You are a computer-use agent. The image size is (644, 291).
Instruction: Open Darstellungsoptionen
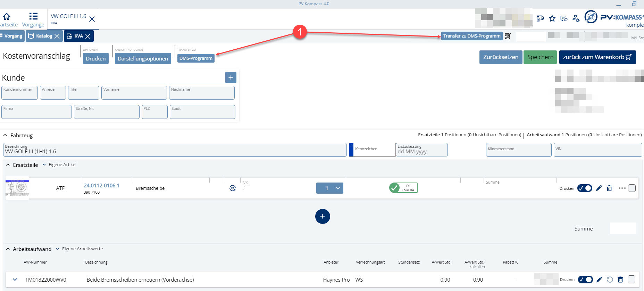[x=143, y=58]
